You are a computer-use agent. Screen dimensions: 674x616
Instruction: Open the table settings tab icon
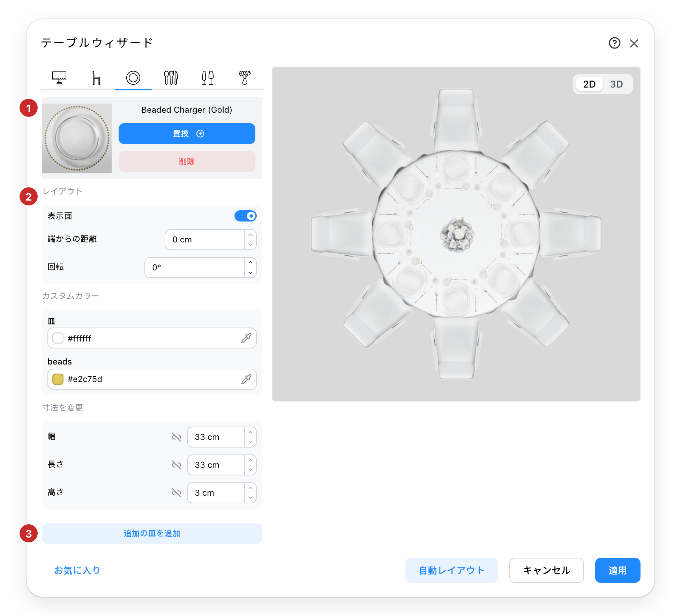point(59,77)
